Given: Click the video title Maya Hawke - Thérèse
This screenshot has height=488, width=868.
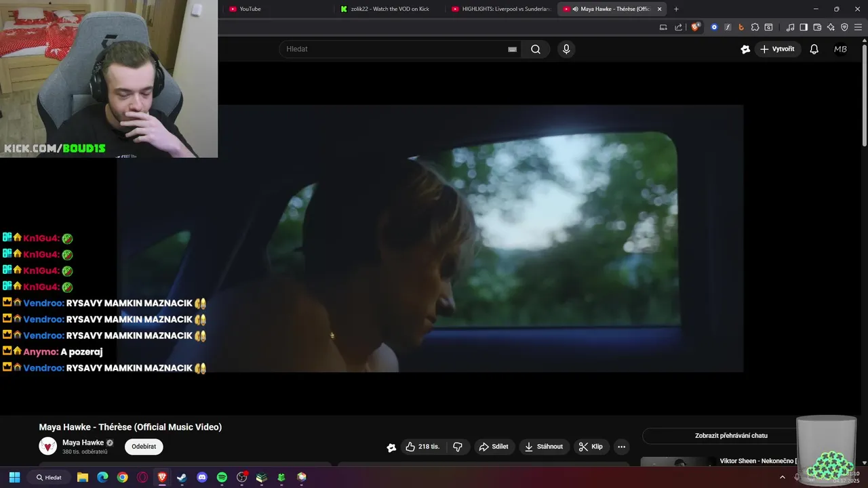Looking at the screenshot, I should [x=130, y=427].
